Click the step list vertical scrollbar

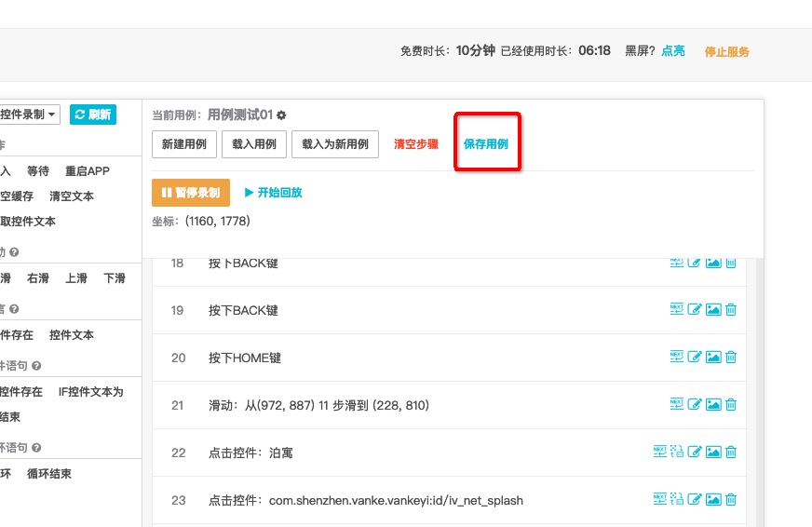coord(760,392)
